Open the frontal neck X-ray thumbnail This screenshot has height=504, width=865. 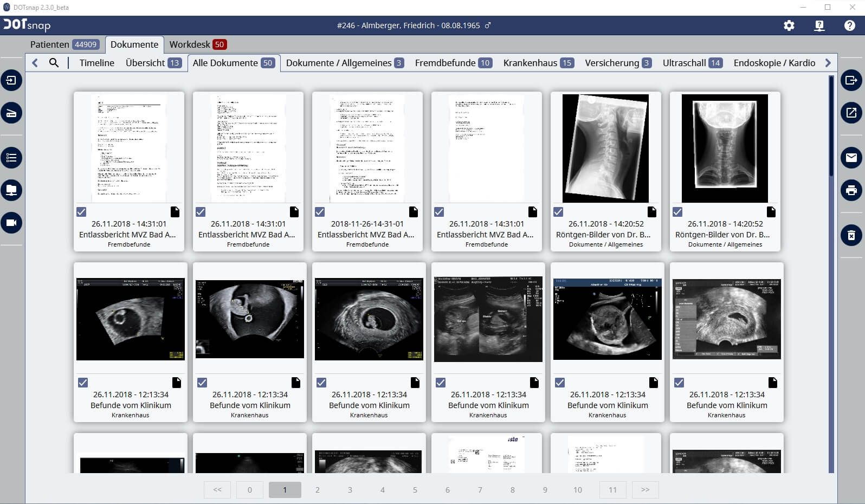coord(725,148)
